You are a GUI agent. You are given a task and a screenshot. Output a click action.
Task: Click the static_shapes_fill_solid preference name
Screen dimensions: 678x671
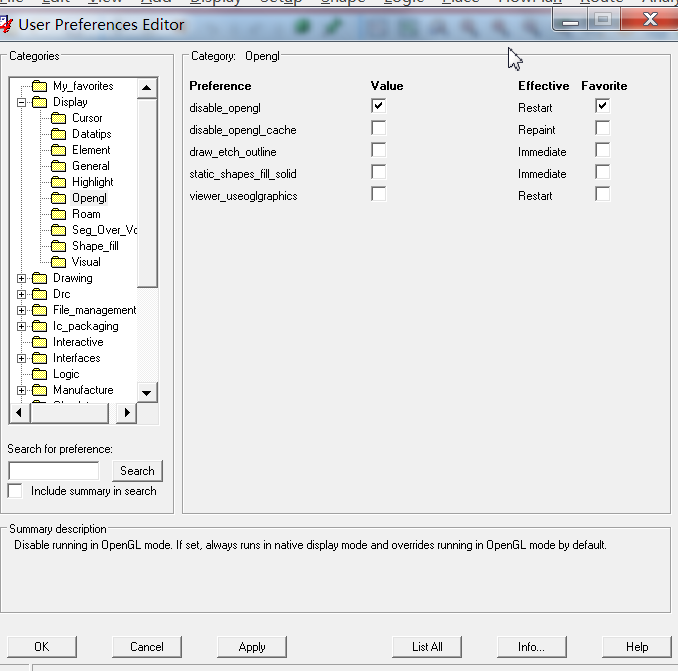243,174
